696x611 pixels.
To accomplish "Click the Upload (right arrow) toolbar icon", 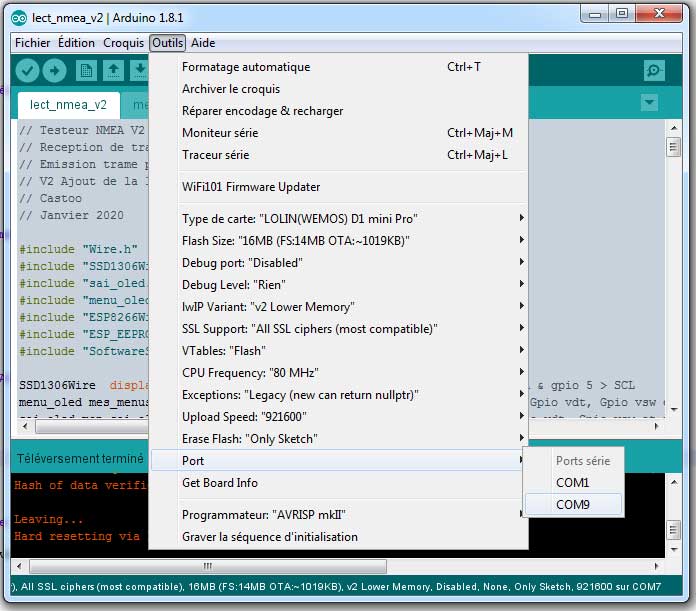I will pos(55,71).
